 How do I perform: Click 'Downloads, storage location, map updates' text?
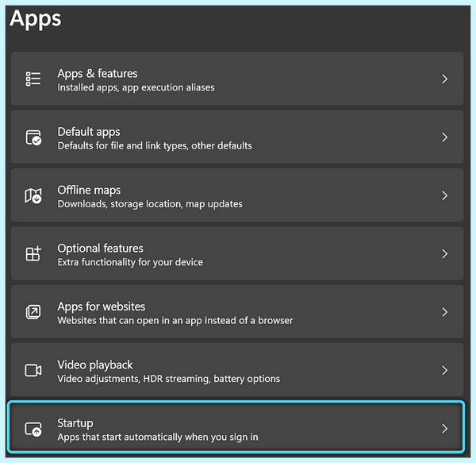(150, 204)
